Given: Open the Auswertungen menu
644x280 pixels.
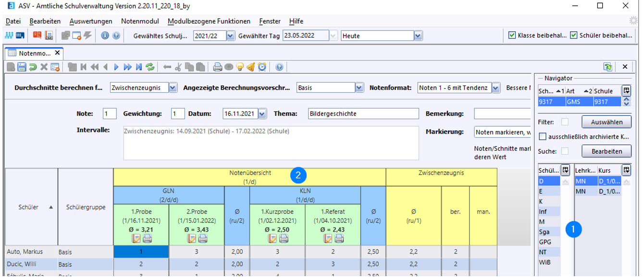Looking at the screenshot, I should click(91, 21).
